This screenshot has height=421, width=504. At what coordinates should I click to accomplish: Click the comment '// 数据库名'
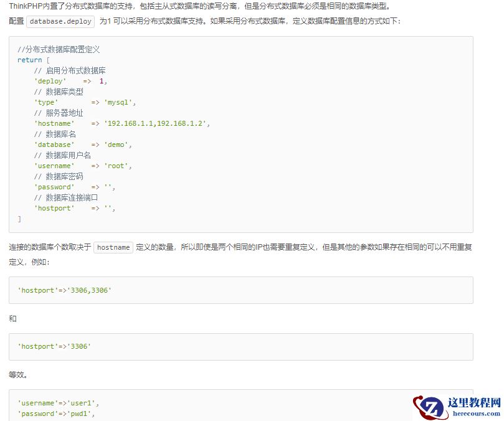tap(55, 135)
